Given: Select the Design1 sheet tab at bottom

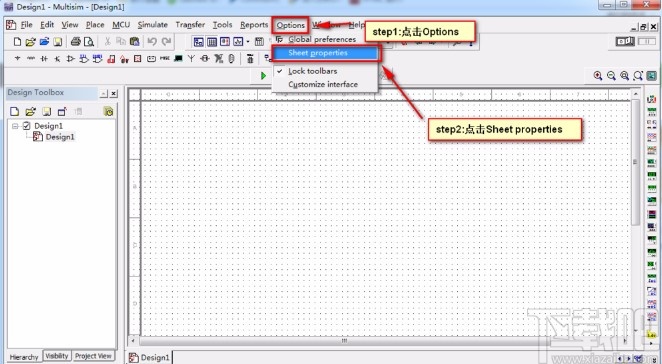Looking at the screenshot, I should tap(149, 358).
